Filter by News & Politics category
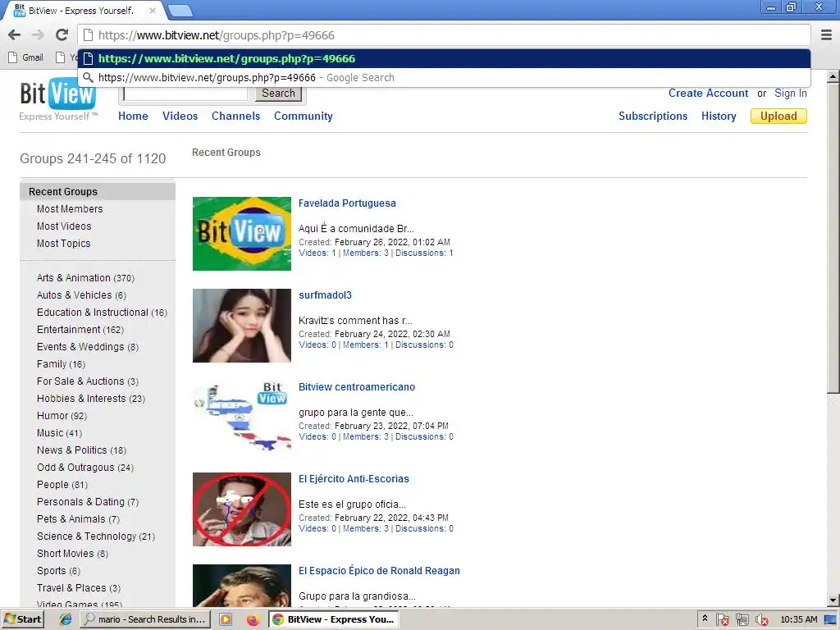This screenshot has width=840, height=630. click(81, 450)
